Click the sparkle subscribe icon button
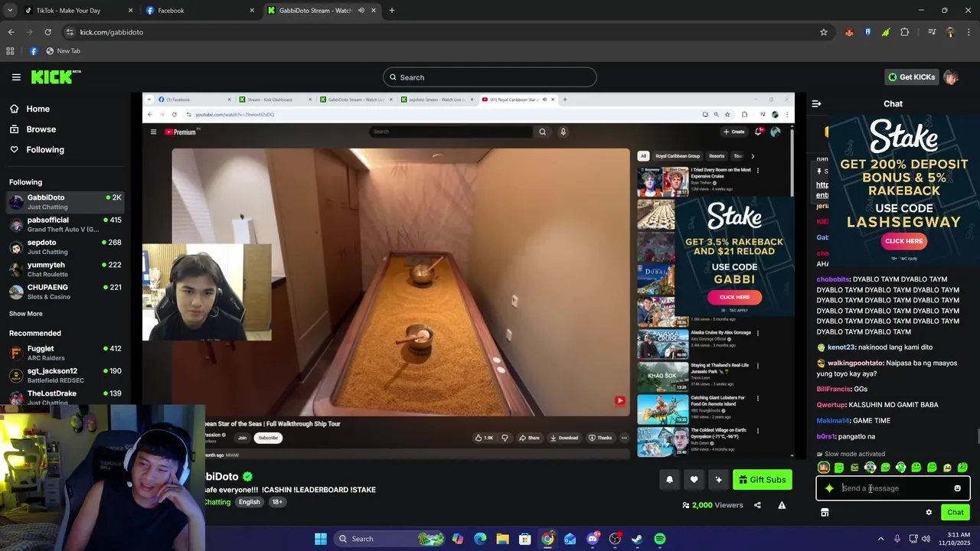The image size is (980, 551). (x=718, y=480)
